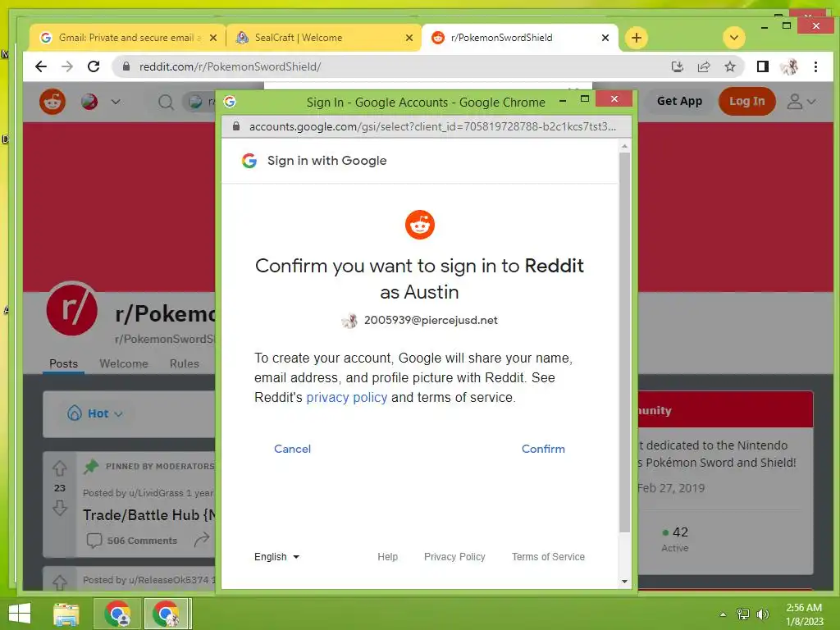Click the lock icon in popup address bar

click(x=235, y=126)
